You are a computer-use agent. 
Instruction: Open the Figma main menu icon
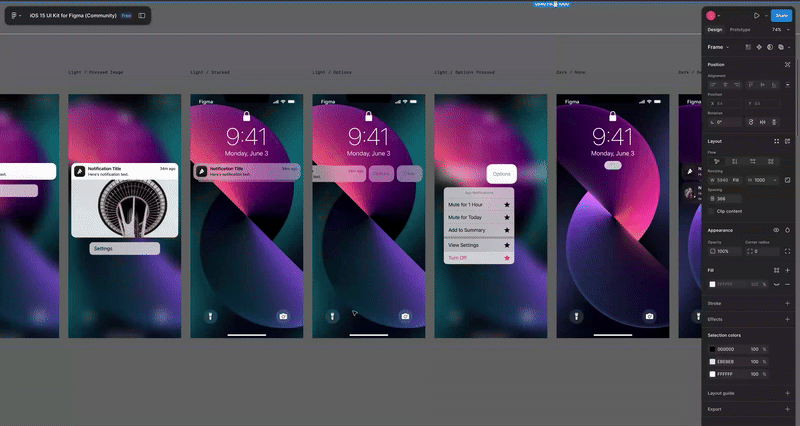(14, 16)
